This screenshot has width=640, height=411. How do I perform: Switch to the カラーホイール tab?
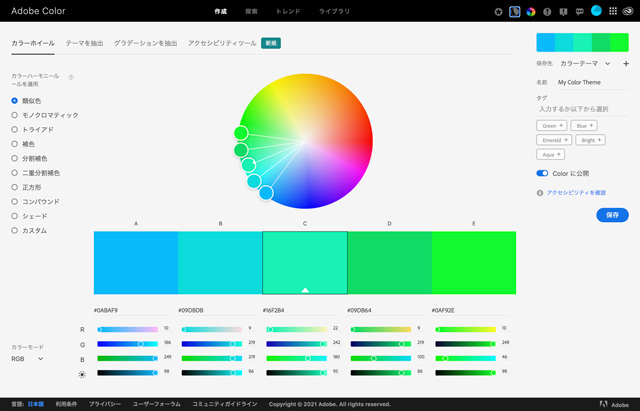point(33,43)
